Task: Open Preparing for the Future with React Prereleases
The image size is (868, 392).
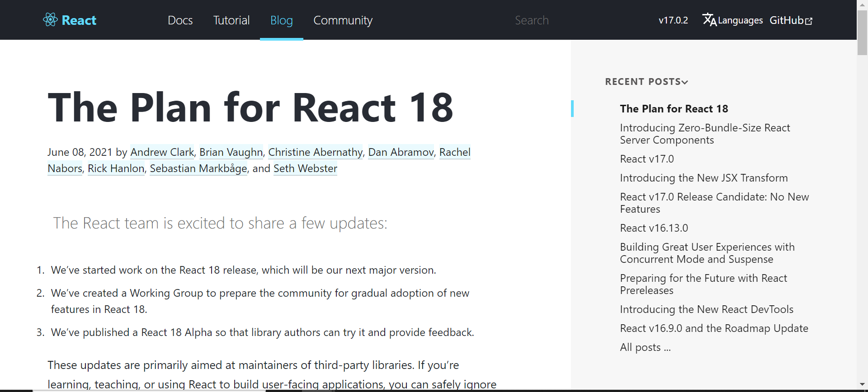Action: click(x=703, y=284)
